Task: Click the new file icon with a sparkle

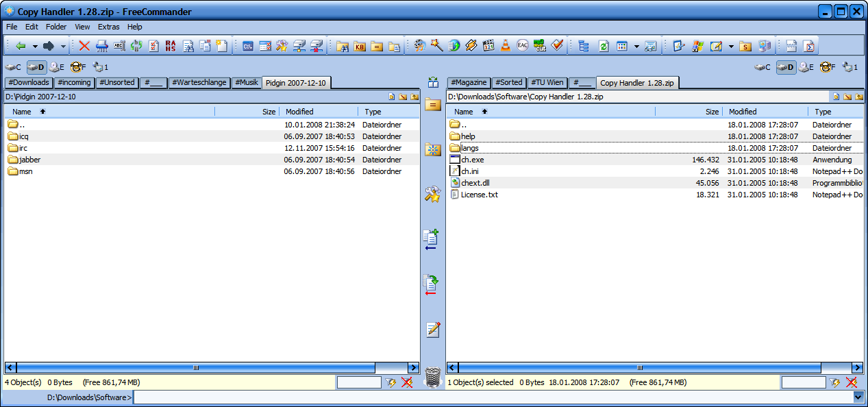Action: [x=222, y=46]
